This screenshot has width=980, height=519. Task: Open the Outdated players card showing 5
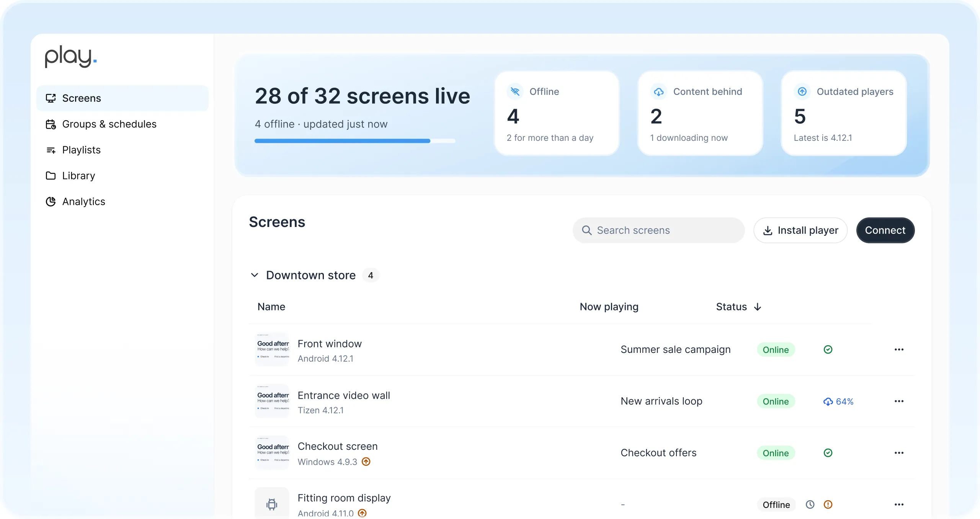point(844,113)
